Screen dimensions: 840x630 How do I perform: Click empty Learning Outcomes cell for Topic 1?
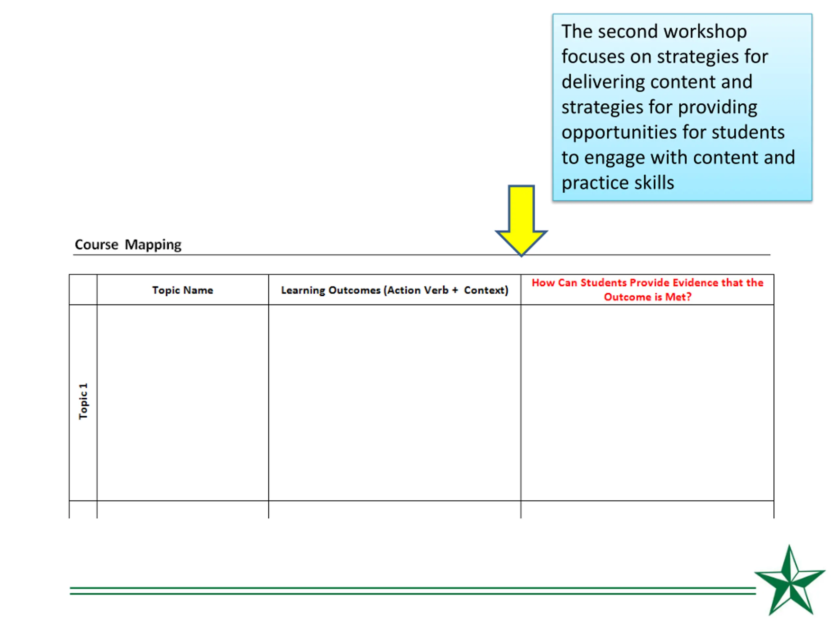point(394,403)
